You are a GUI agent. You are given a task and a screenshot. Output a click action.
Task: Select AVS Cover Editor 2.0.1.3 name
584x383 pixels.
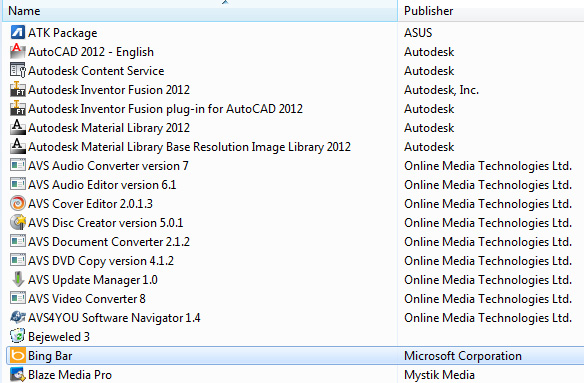pos(91,204)
